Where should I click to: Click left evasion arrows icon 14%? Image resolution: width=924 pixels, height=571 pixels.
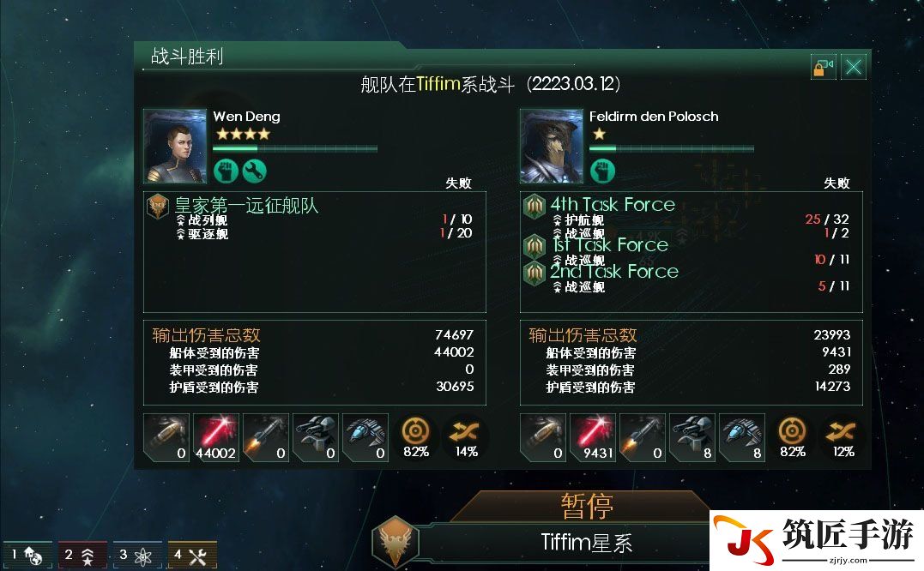coord(466,437)
